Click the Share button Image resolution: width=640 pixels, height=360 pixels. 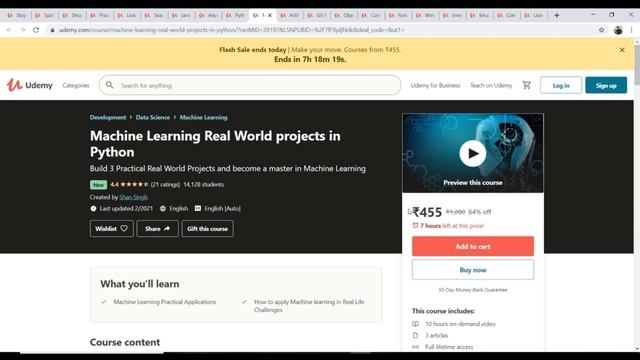pos(157,229)
